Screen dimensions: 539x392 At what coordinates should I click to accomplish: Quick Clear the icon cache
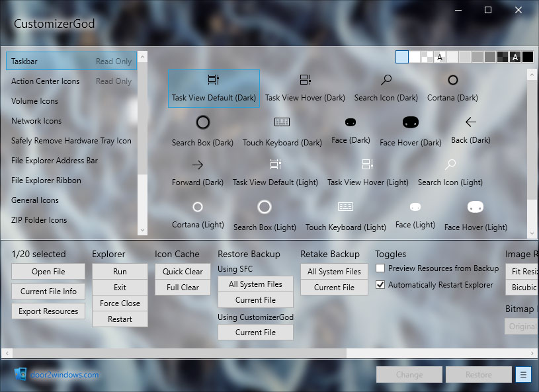183,272
